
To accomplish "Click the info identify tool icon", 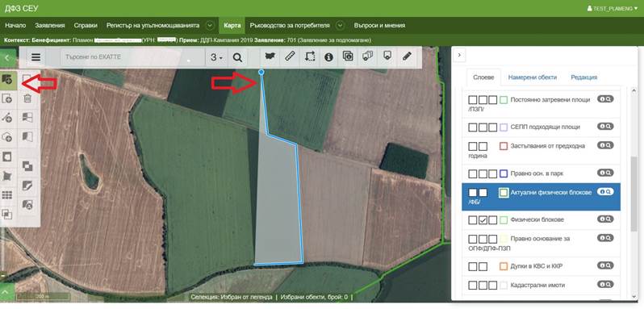I will click(328, 57).
